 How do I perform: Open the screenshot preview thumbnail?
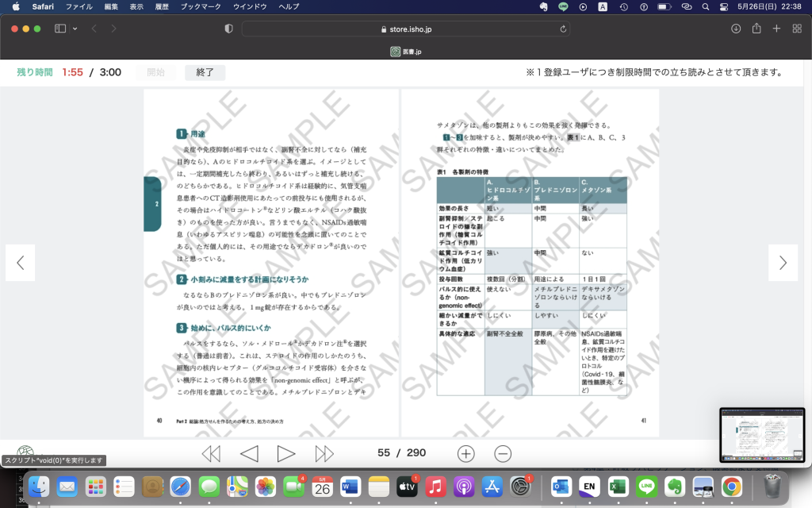[762, 435]
